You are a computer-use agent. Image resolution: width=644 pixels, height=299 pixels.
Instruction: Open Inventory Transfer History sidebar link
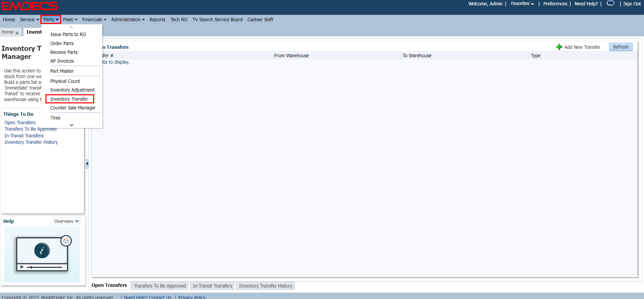click(x=31, y=142)
